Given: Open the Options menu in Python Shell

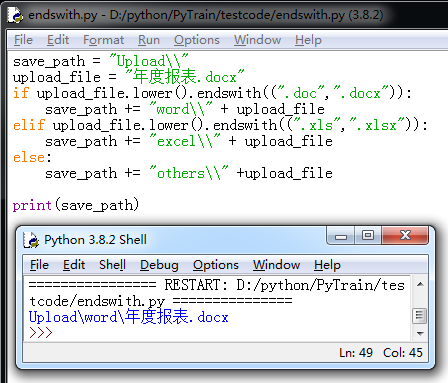Looking at the screenshot, I should coord(216,265).
